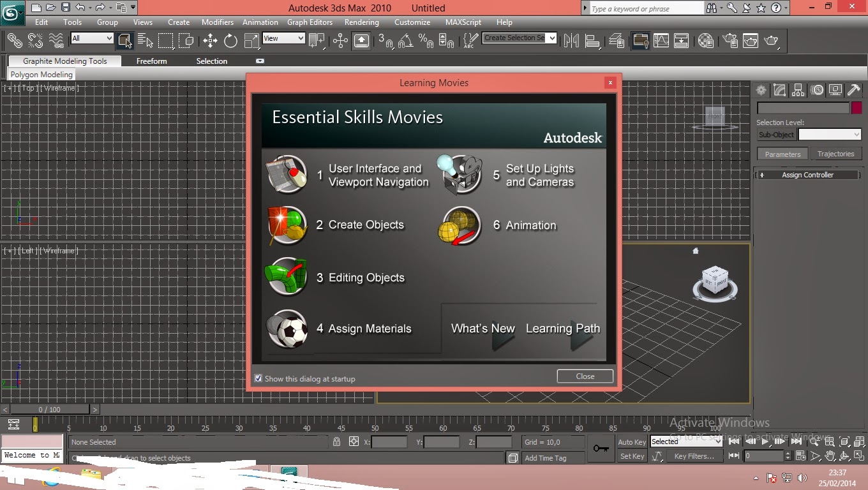Toggle Select and Manipulate mode
The image size is (868, 490).
click(x=340, y=40)
